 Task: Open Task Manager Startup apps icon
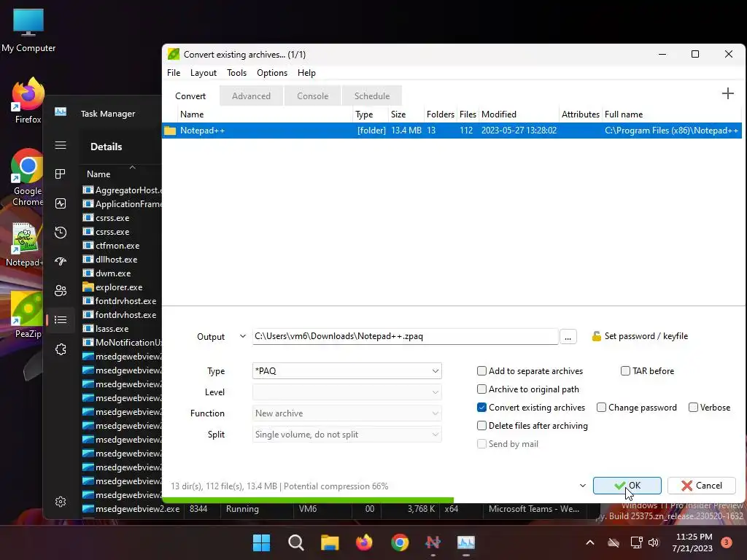pyautogui.click(x=61, y=262)
